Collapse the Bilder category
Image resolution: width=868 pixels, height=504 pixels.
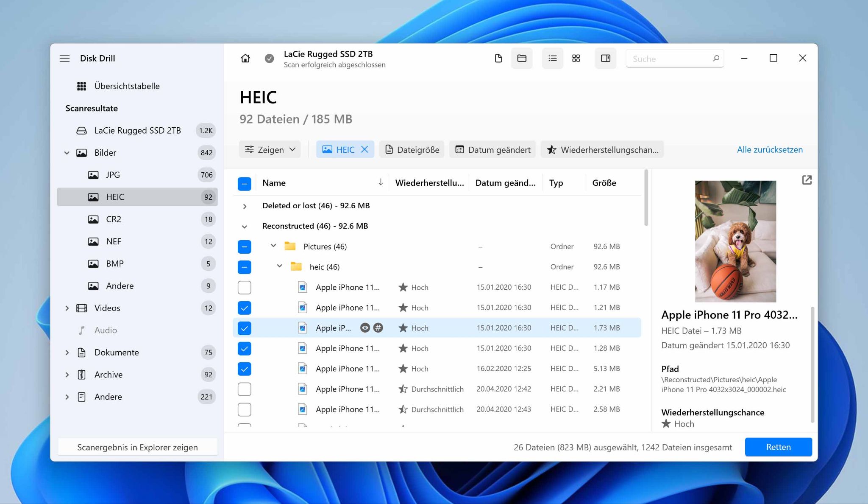click(x=67, y=153)
